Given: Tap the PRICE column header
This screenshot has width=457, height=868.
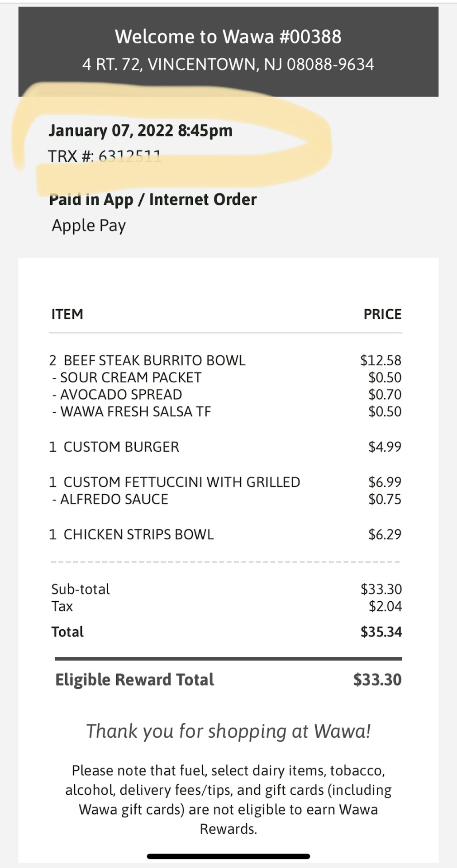Looking at the screenshot, I should [382, 314].
